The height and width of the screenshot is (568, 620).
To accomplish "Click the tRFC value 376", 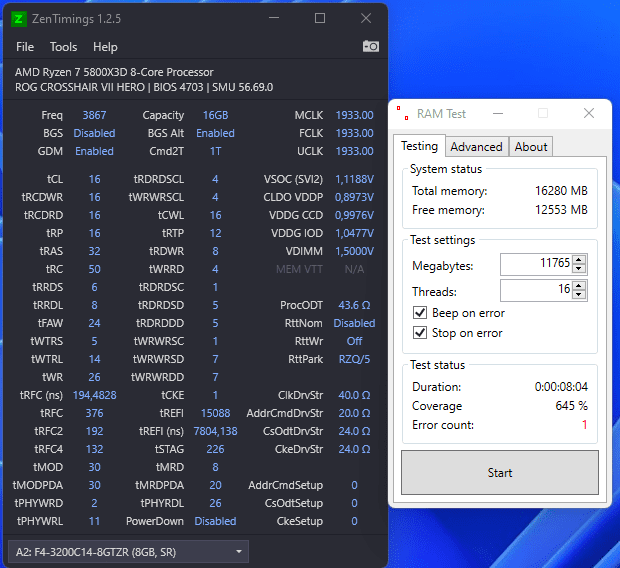I will pyautogui.click(x=94, y=413).
